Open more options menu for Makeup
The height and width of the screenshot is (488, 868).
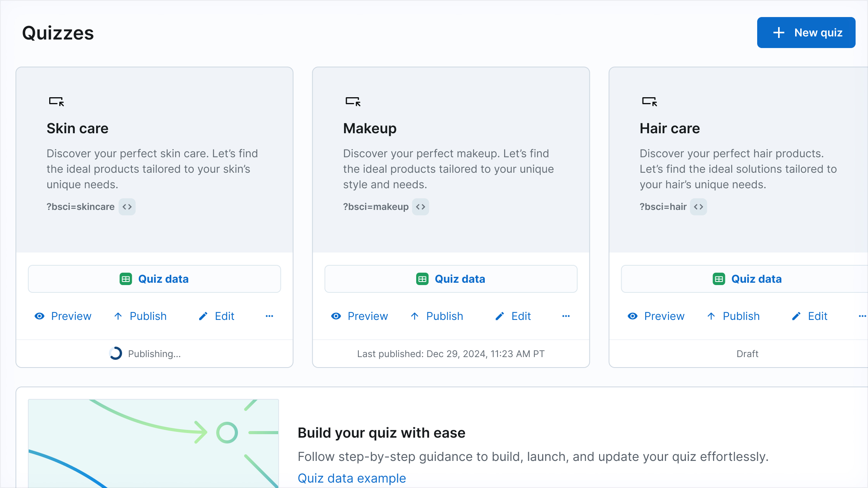point(566,316)
